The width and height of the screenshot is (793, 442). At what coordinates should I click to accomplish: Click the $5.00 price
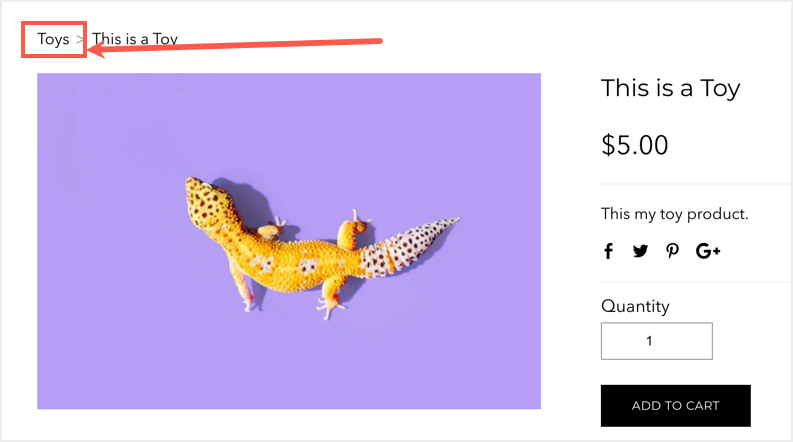coord(635,145)
